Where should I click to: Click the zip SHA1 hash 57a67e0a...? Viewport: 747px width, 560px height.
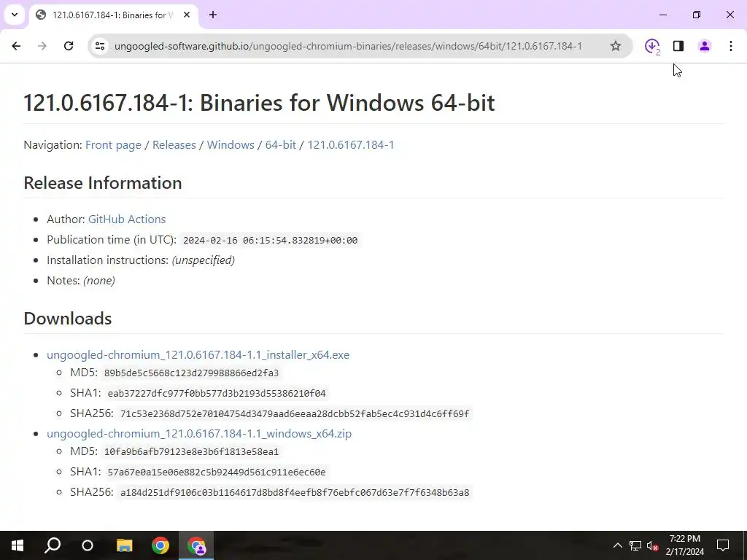coord(217,472)
